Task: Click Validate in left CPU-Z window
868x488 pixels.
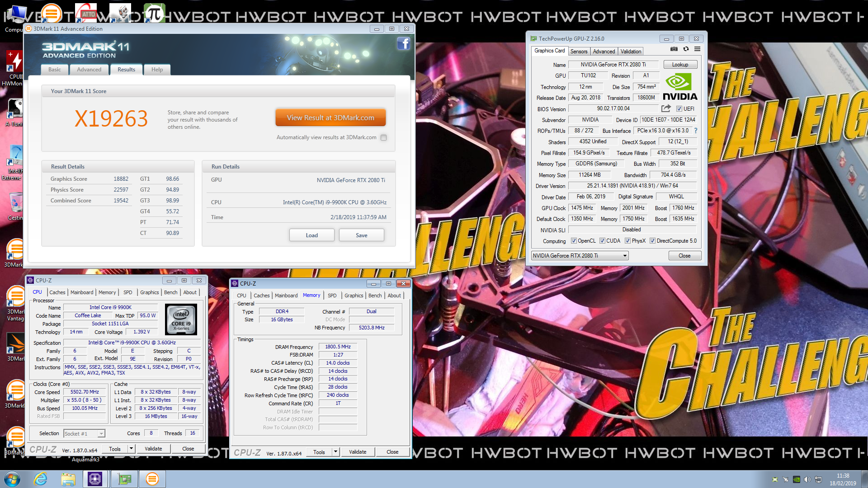Action: [x=153, y=449]
